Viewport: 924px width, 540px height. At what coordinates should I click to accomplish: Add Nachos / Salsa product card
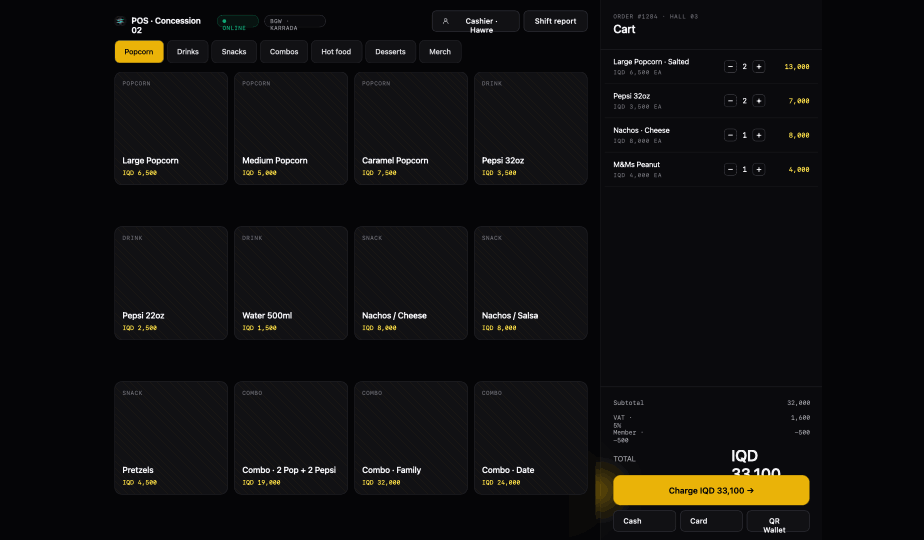[x=530, y=283]
